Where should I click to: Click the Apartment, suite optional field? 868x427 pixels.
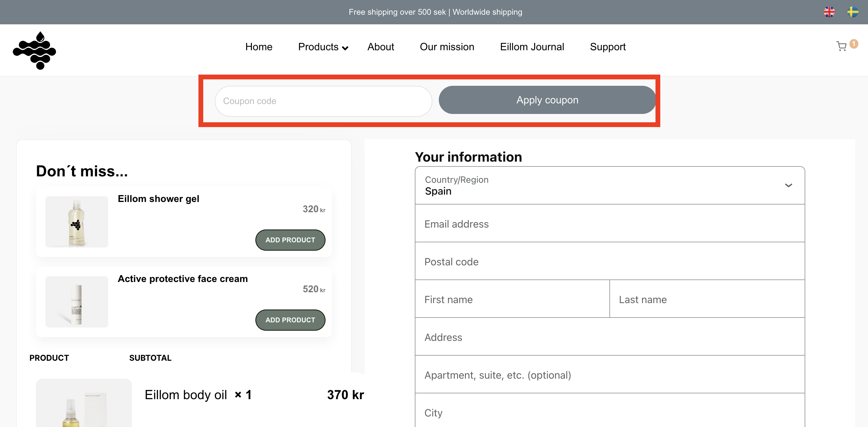point(610,375)
